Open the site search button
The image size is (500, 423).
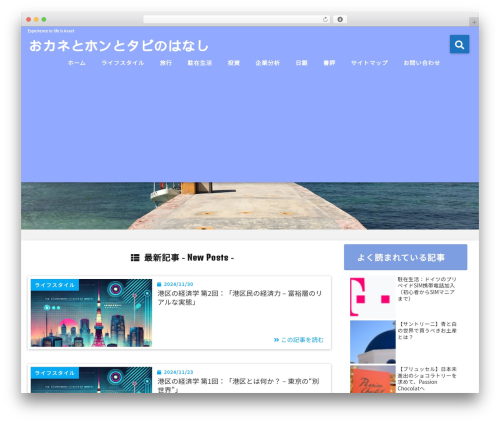(459, 44)
